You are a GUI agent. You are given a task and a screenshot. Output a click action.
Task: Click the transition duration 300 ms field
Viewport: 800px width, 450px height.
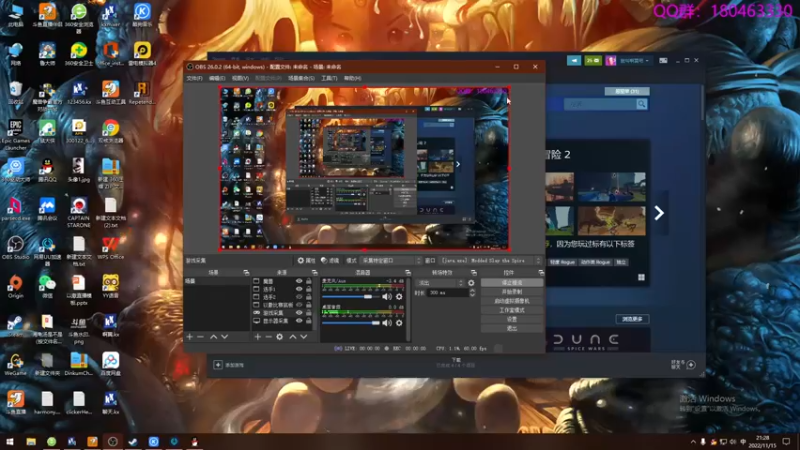[x=447, y=293]
